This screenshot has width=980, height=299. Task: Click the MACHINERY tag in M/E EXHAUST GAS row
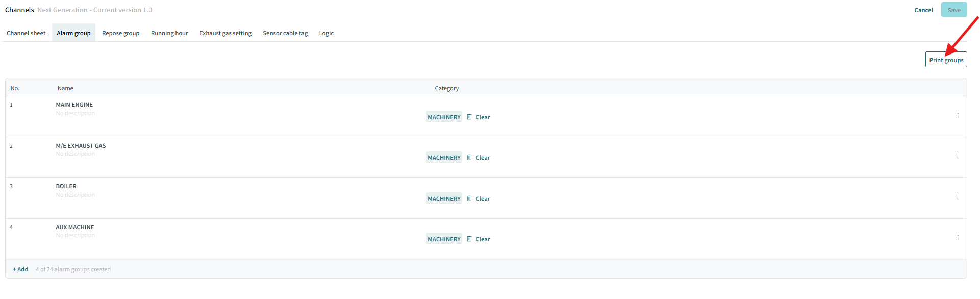pyautogui.click(x=444, y=157)
